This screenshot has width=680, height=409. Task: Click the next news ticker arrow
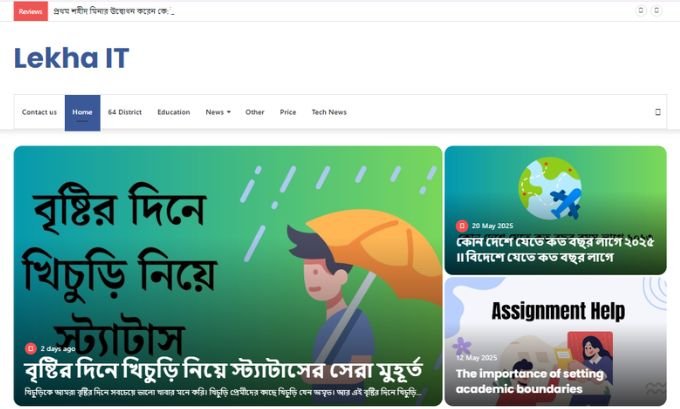point(657,10)
